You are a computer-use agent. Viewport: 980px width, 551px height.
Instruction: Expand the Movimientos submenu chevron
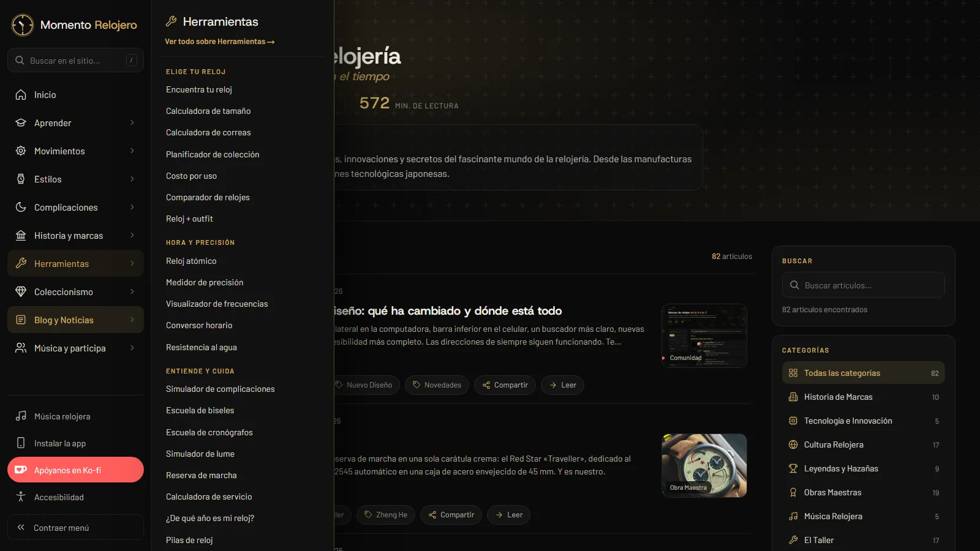coord(132,151)
